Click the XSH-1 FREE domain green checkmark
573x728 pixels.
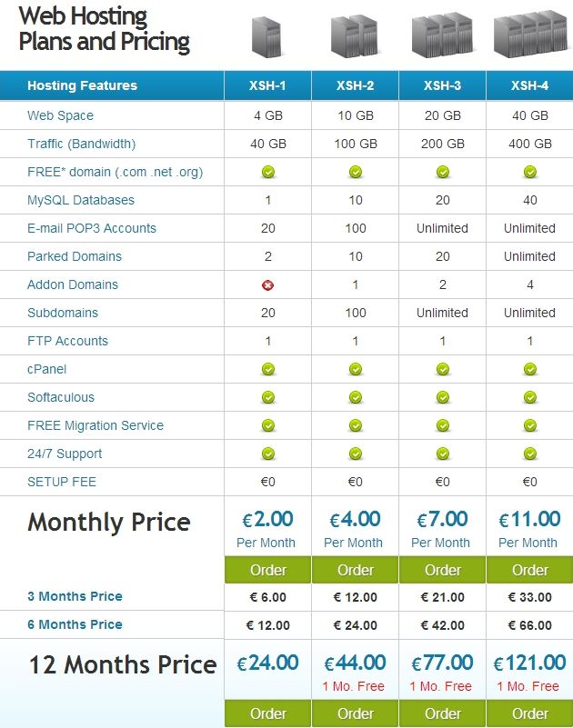click(268, 173)
